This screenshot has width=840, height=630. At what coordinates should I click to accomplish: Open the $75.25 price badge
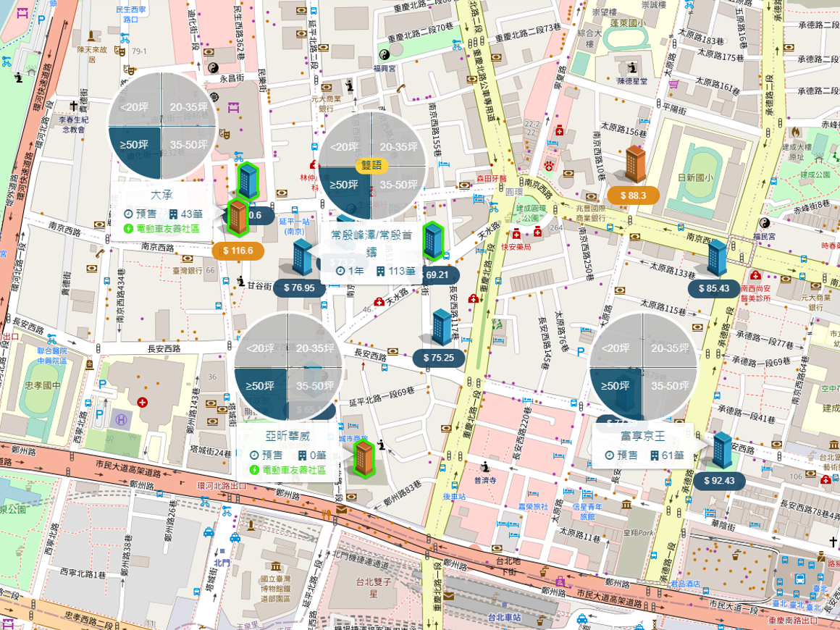click(x=439, y=358)
